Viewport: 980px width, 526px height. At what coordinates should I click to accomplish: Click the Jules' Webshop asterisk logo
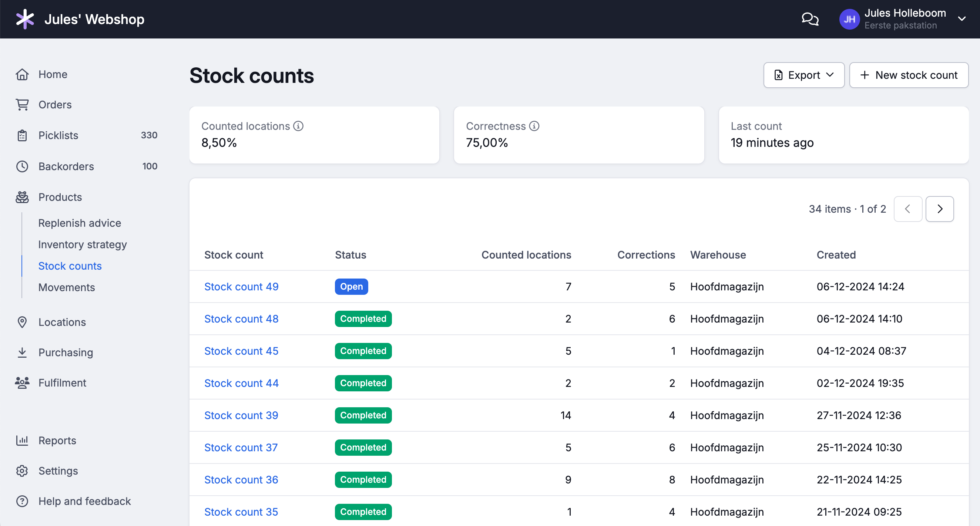[x=25, y=19]
